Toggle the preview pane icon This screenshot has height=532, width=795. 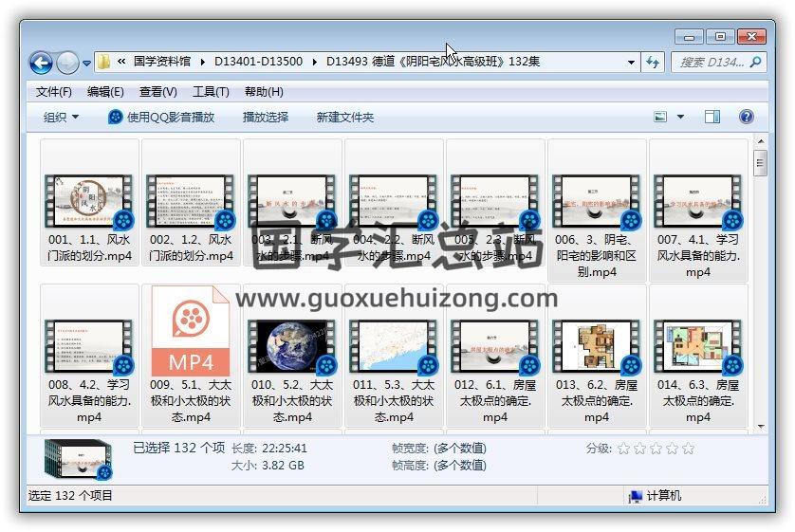coord(712,117)
